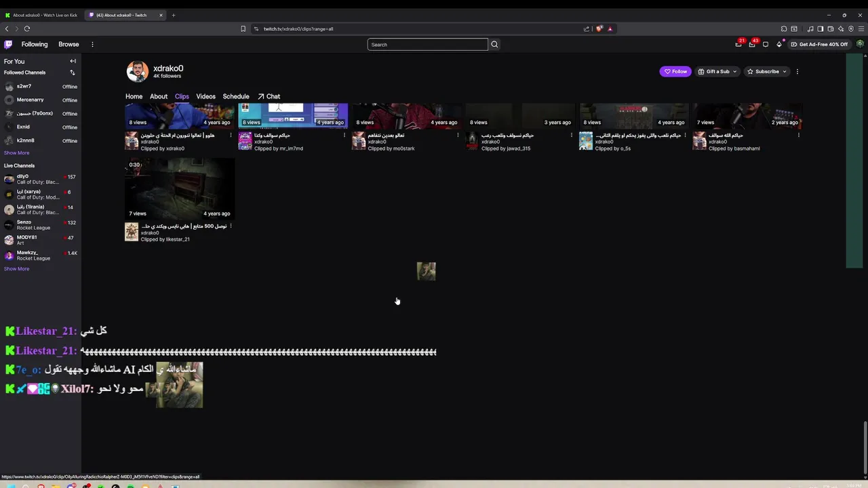Open clipper mr_im7md profile link
868x488 pixels.
pos(279,148)
